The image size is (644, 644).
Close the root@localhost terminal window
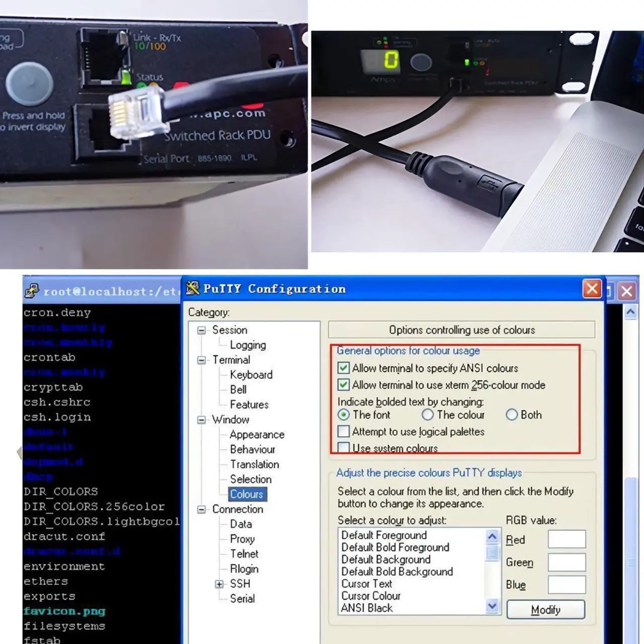(x=626, y=291)
